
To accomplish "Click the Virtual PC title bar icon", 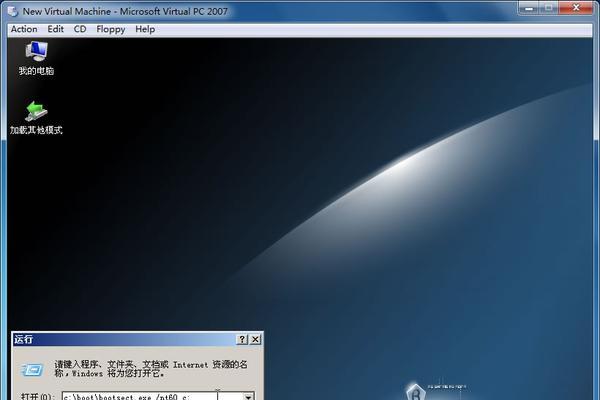I will [x=13, y=11].
